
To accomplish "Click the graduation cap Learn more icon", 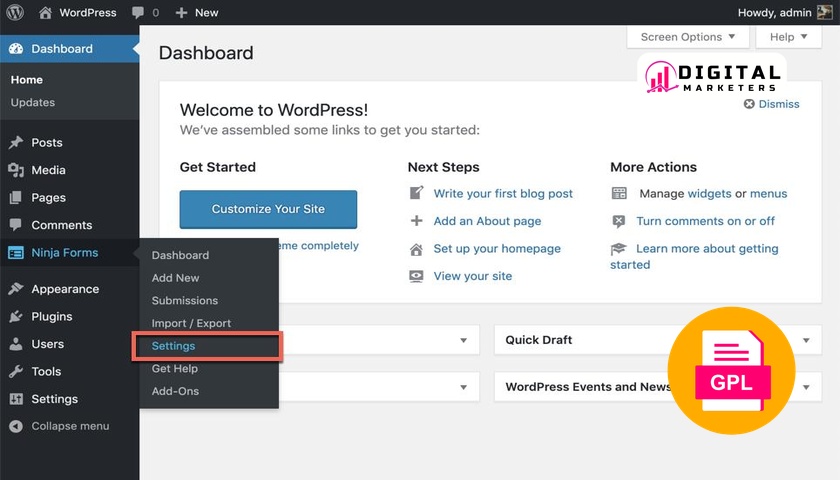I will 618,249.
